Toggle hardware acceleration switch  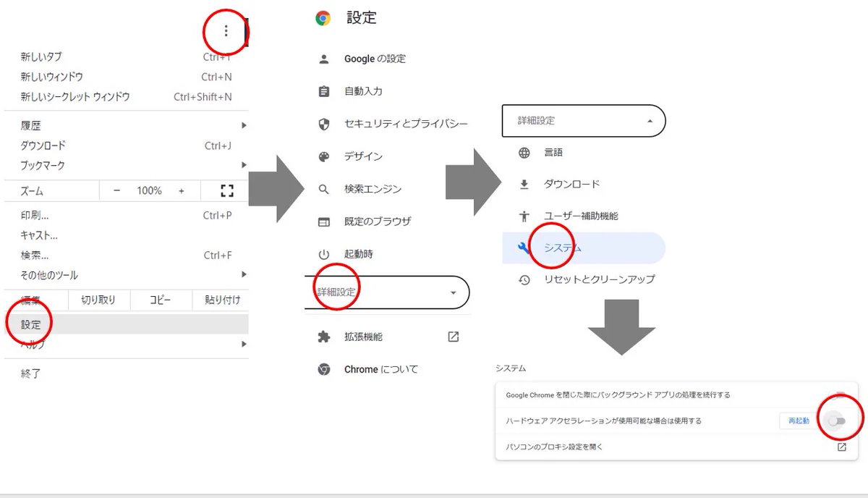(837, 421)
